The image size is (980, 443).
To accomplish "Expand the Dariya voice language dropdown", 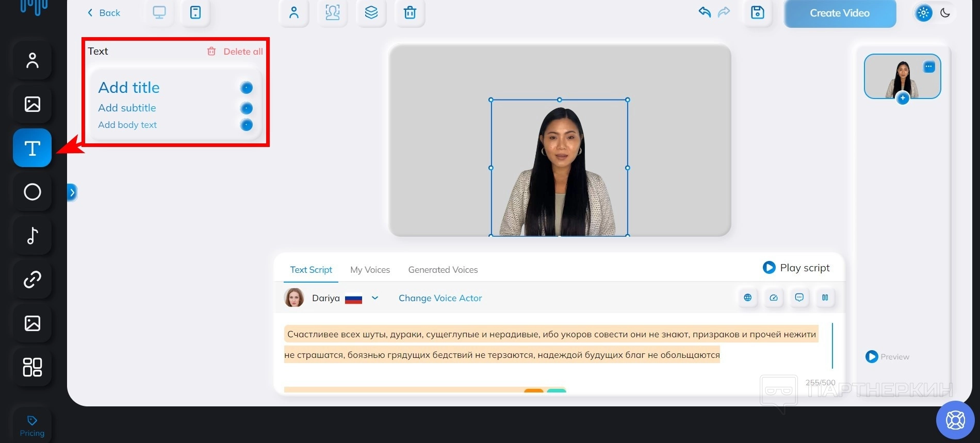I will click(x=375, y=298).
